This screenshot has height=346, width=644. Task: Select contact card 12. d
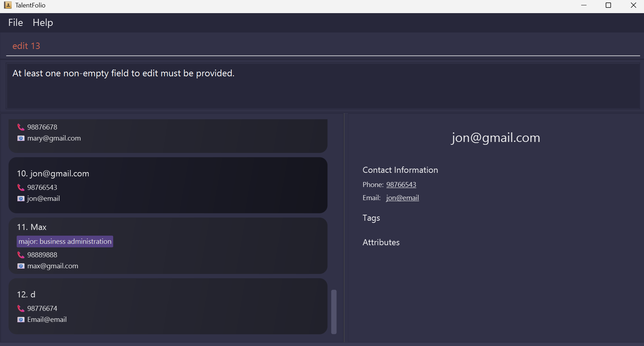(168, 306)
